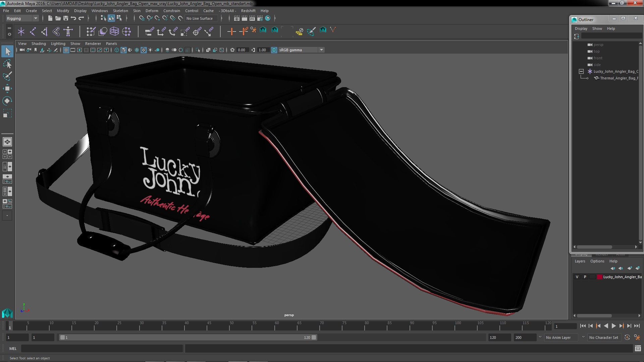Select Thermal_Angler_Bag item in Outliner
The height and width of the screenshot is (362, 644).
tap(619, 78)
